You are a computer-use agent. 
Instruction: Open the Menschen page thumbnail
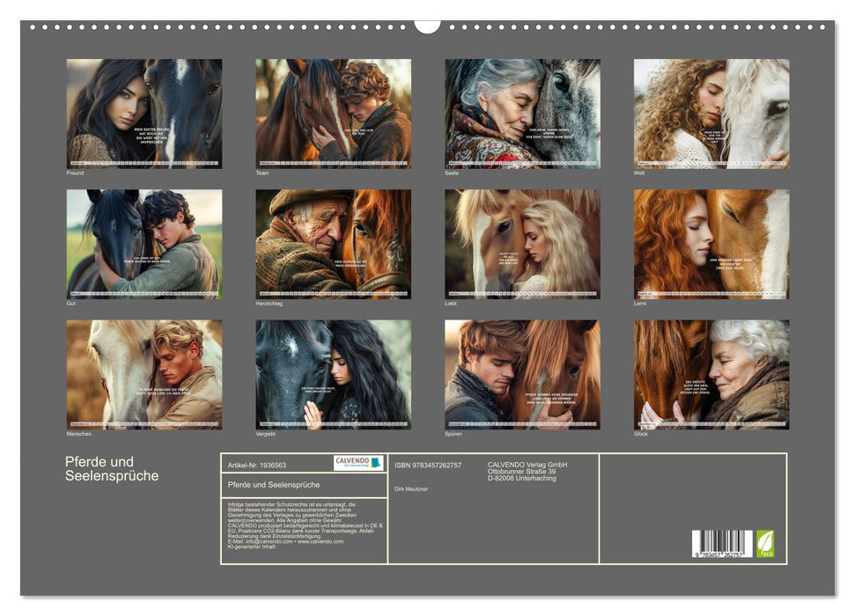tap(144, 374)
